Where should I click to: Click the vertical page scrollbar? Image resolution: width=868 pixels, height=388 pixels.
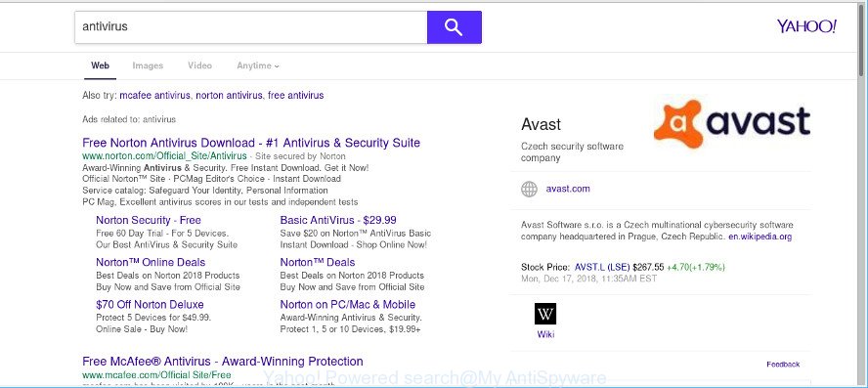click(x=861, y=194)
